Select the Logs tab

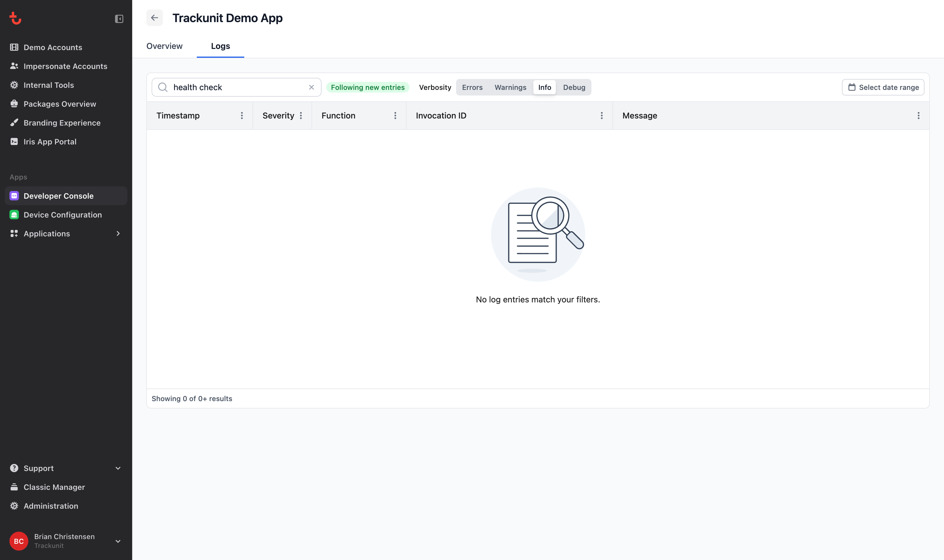coord(221,46)
